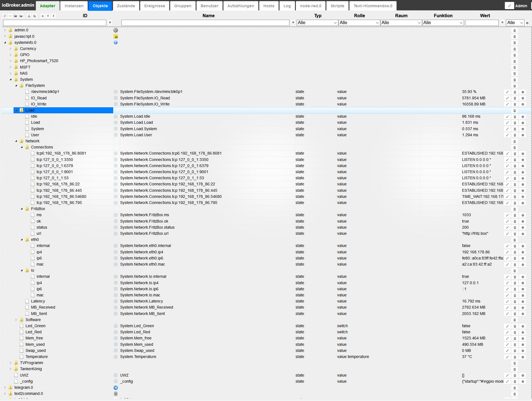
Task: Clear the Wert filter with the X
Action: [502, 22]
